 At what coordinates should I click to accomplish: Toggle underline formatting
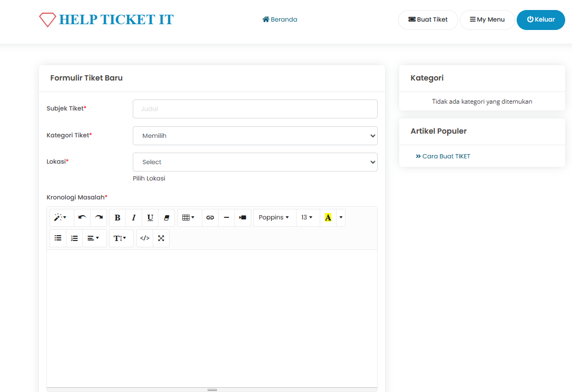pos(150,217)
